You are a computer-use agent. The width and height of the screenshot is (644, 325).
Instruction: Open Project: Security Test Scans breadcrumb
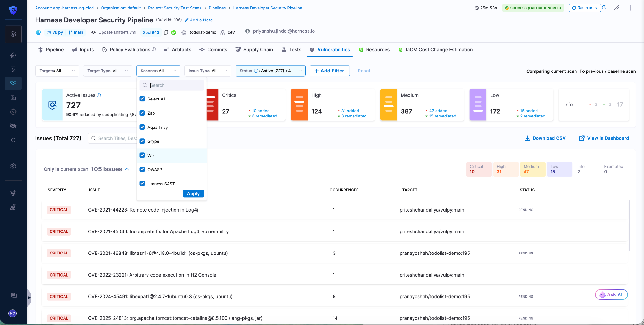pyautogui.click(x=175, y=8)
